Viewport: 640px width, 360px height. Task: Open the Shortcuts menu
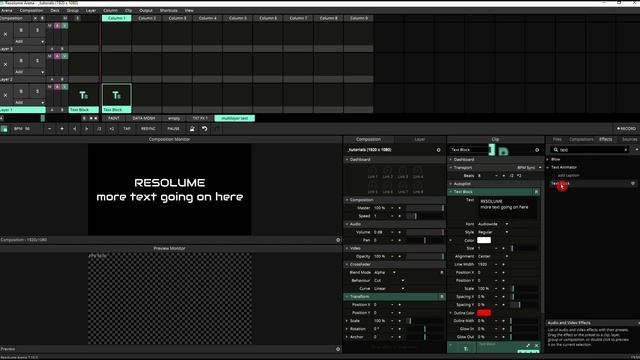click(x=169, y=11)
